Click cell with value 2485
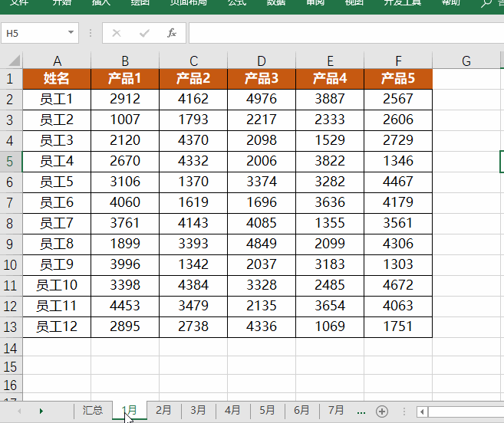Viewport: 504px width, 423px height. [x=330, y=286]
